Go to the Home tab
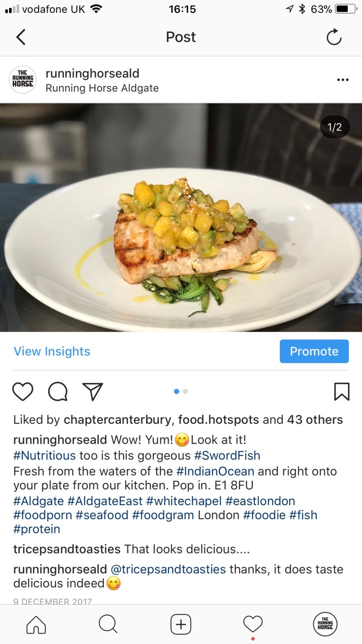Screen dimensions: 362x644 (x=36, y=624)
